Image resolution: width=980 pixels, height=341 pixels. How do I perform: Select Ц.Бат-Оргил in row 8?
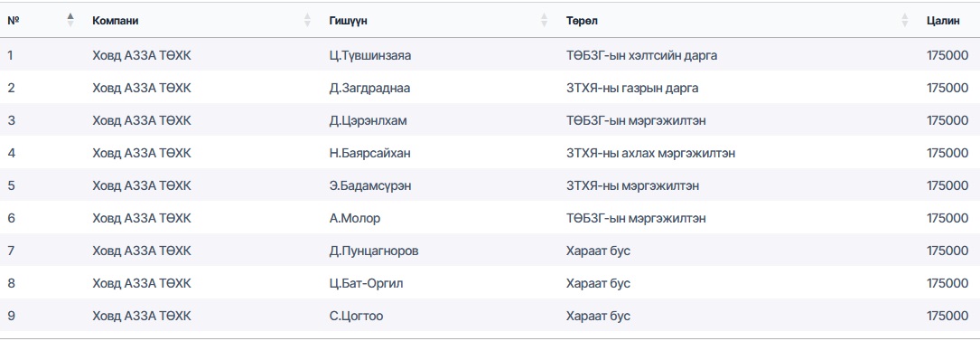(366, 283)
